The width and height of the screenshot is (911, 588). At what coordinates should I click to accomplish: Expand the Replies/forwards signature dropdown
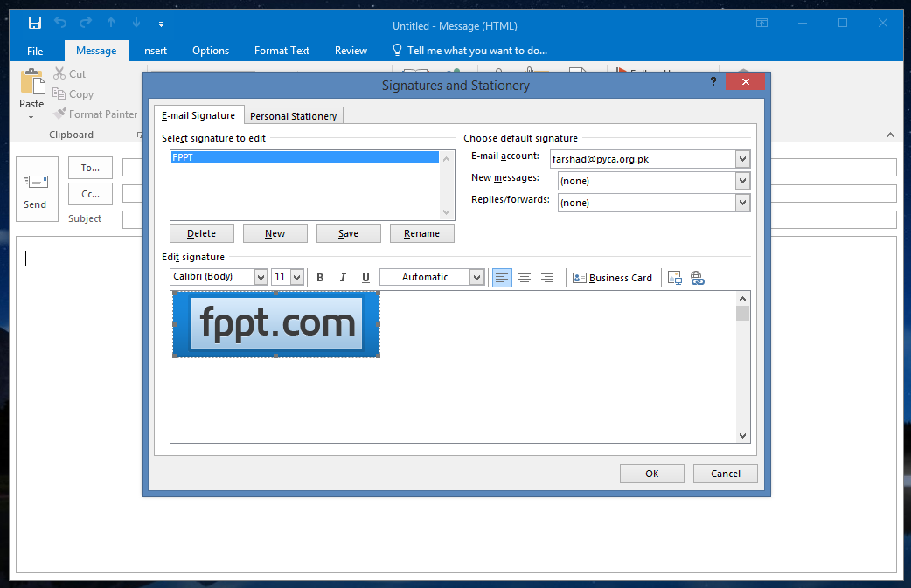(x=742, y=203)
